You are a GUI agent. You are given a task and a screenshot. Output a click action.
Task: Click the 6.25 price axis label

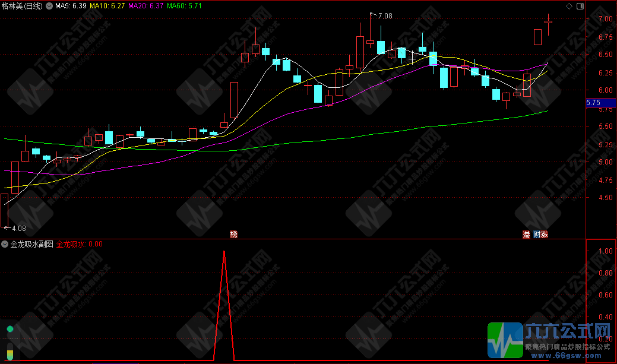pos(605,73)
